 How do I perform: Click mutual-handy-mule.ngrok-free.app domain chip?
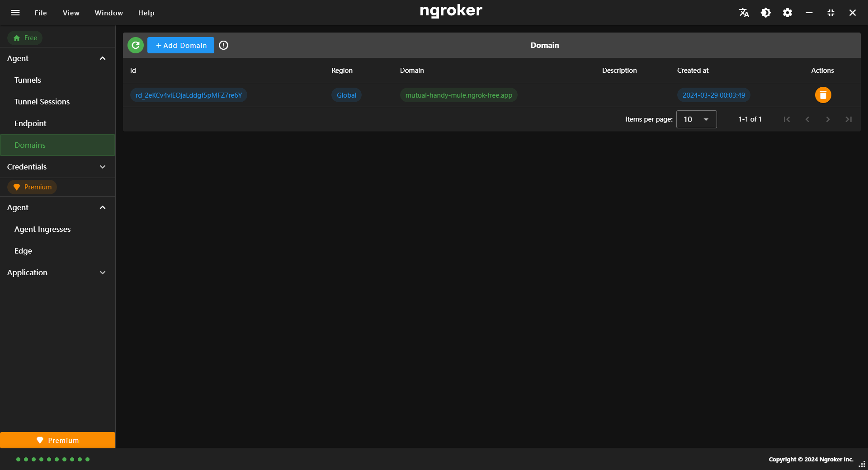[x=458, y=95]
